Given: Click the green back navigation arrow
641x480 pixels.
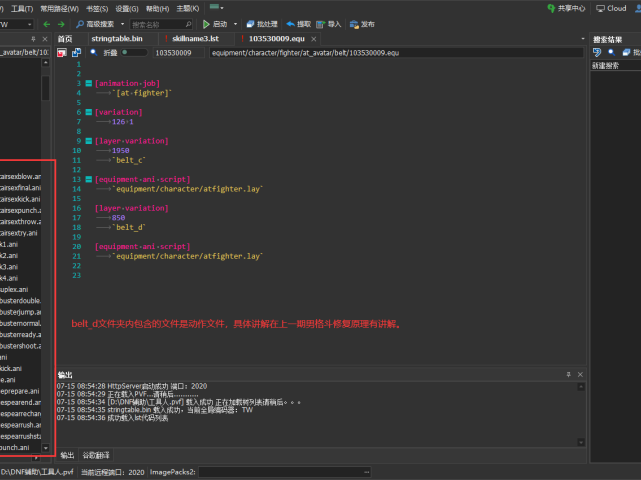Looking at the screenshot, I should coord(48,23).
